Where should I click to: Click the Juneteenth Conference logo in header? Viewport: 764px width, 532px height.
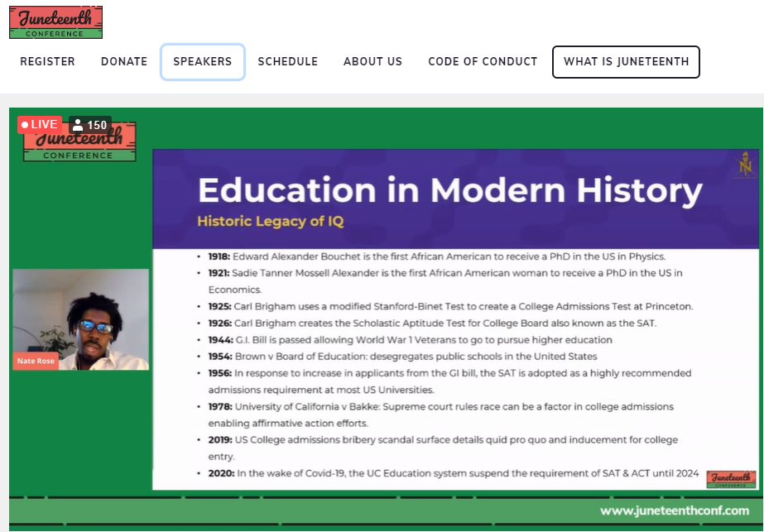click(55, 22)
